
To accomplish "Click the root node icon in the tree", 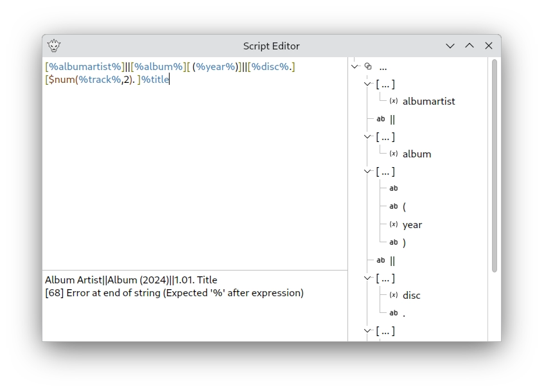I will 368,66.
